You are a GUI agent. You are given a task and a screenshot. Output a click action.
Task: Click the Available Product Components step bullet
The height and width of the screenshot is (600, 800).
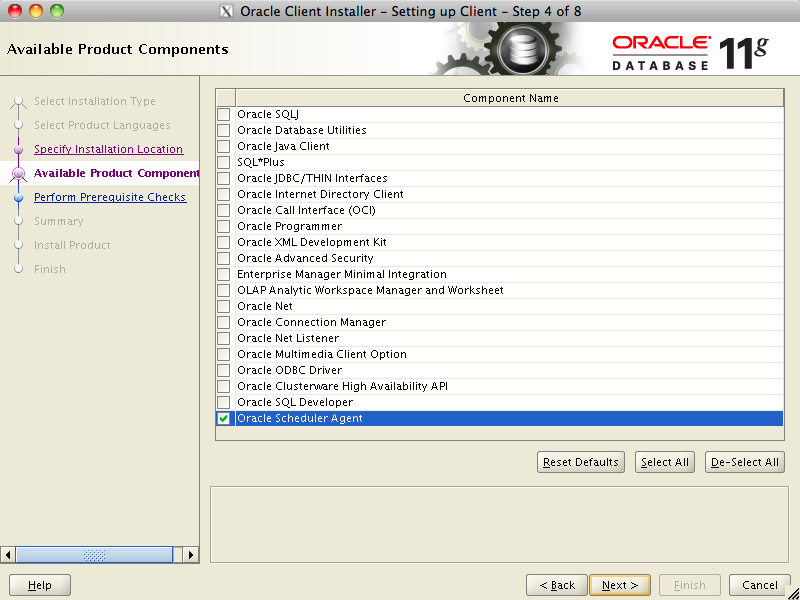click(x=19, y=174)
